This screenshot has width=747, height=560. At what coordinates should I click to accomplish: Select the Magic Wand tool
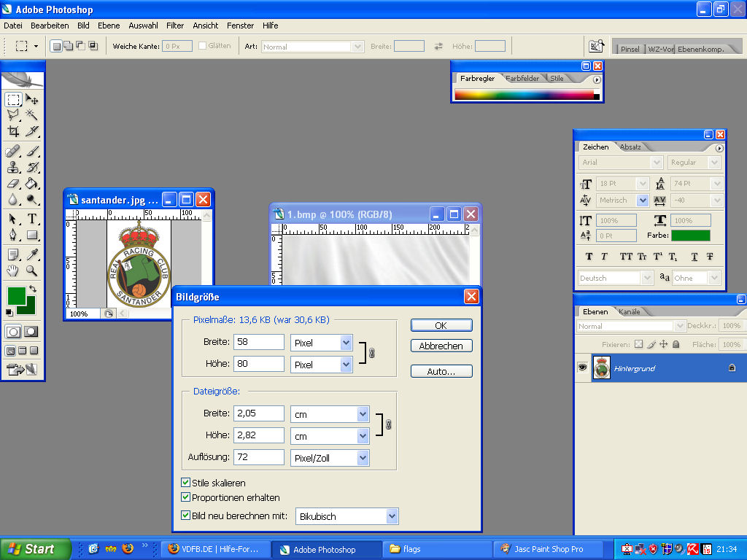32,115
